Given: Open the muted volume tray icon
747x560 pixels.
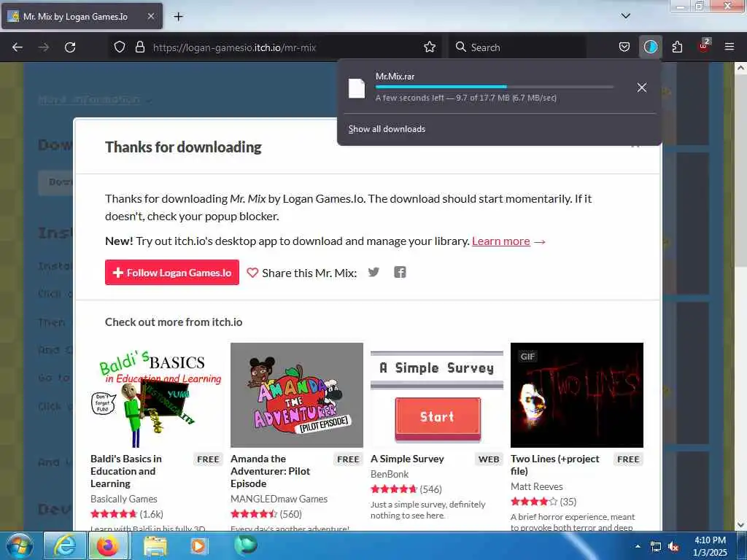Looking at the screenshot, I should [673, 547].
